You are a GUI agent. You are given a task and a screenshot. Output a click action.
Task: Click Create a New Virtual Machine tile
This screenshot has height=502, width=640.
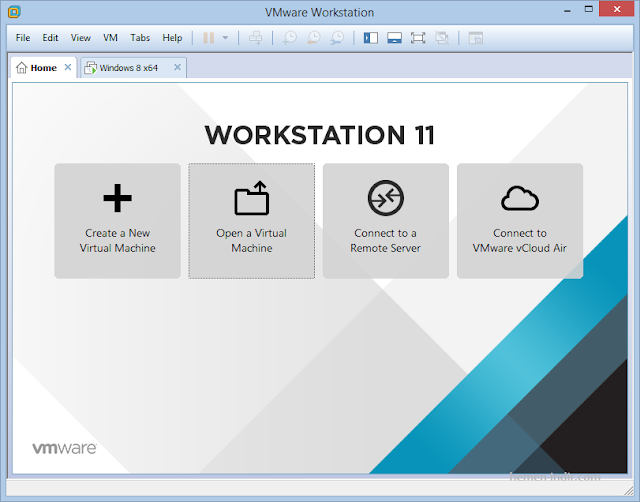point(118,221)
